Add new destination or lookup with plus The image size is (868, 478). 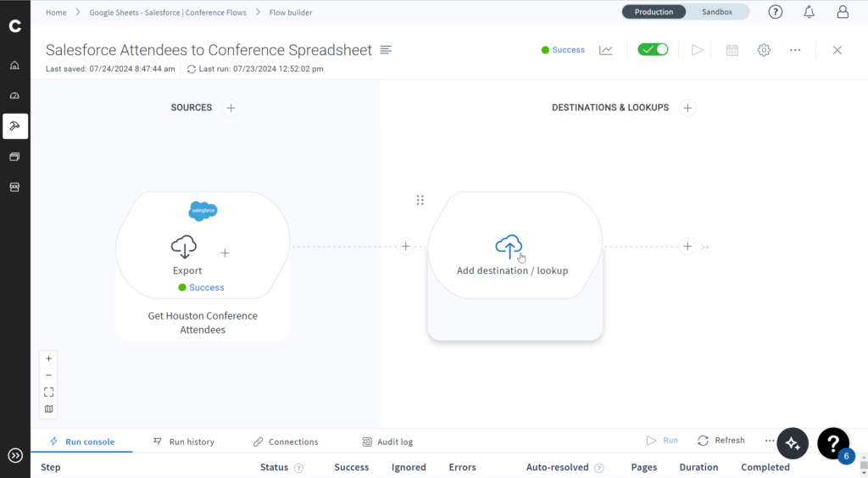(687, 108)
